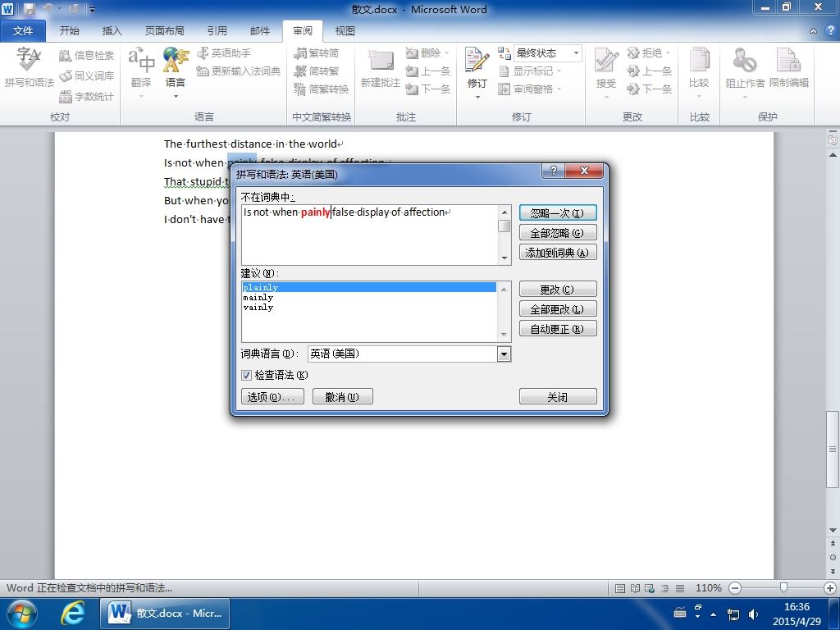The height and width of the screenshot is (630, 840).
Task: Click 全部更改 button
Action: [x=557, y=309]
